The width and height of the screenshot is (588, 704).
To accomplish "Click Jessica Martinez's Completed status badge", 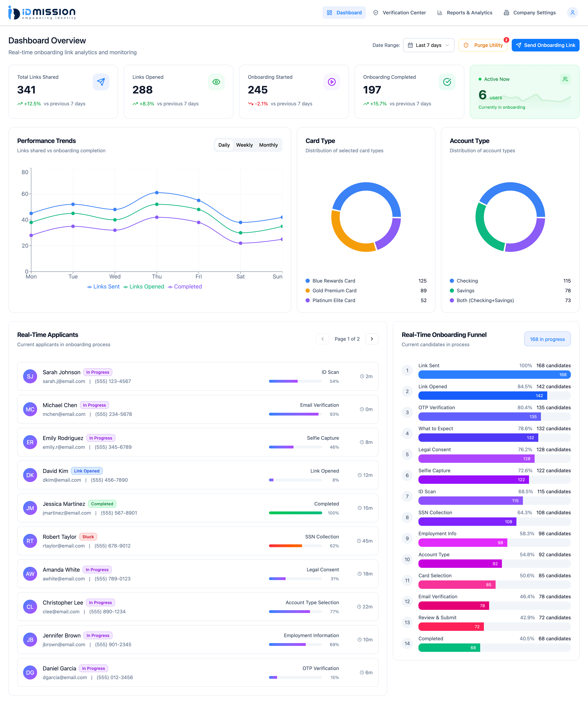I will click(102, 504).
